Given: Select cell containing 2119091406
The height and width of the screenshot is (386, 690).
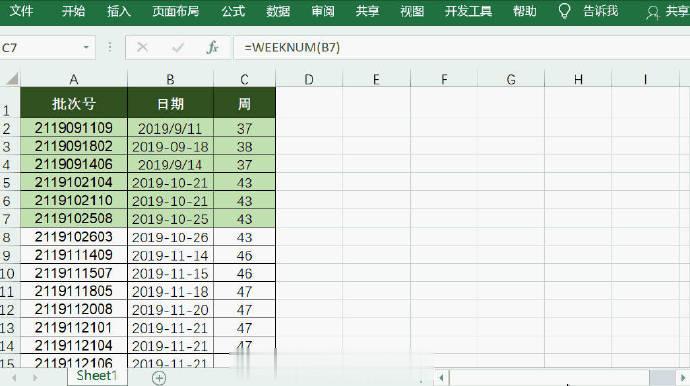Looking at the screenshot, I should [x=73, y=164].
